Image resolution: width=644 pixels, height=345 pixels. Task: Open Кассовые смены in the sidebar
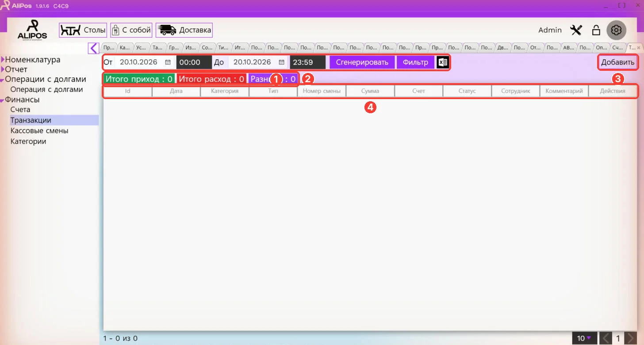tap(39, 131)
